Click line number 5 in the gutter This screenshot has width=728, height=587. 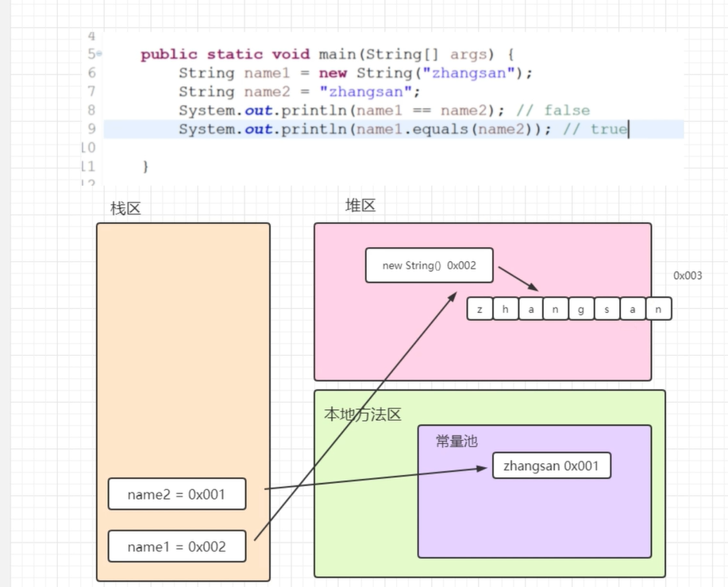click(89, 54)
